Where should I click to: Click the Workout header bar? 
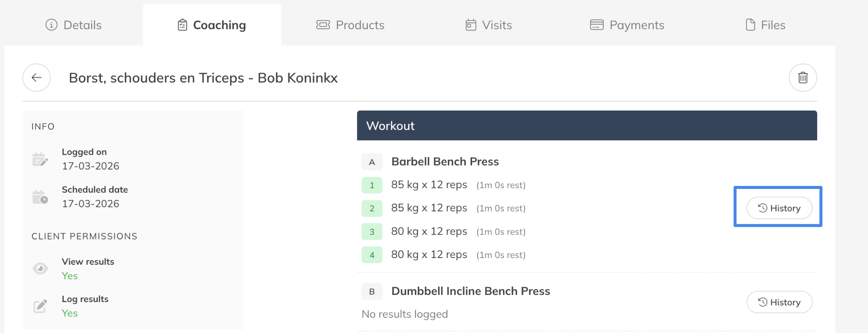pyautogui.click(x=587, y=125)
